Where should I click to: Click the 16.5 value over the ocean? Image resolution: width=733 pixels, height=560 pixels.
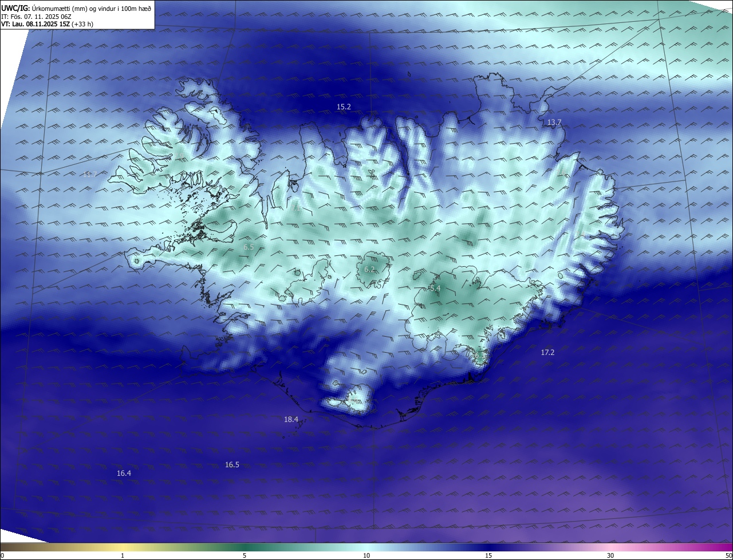tap(232, 465)
